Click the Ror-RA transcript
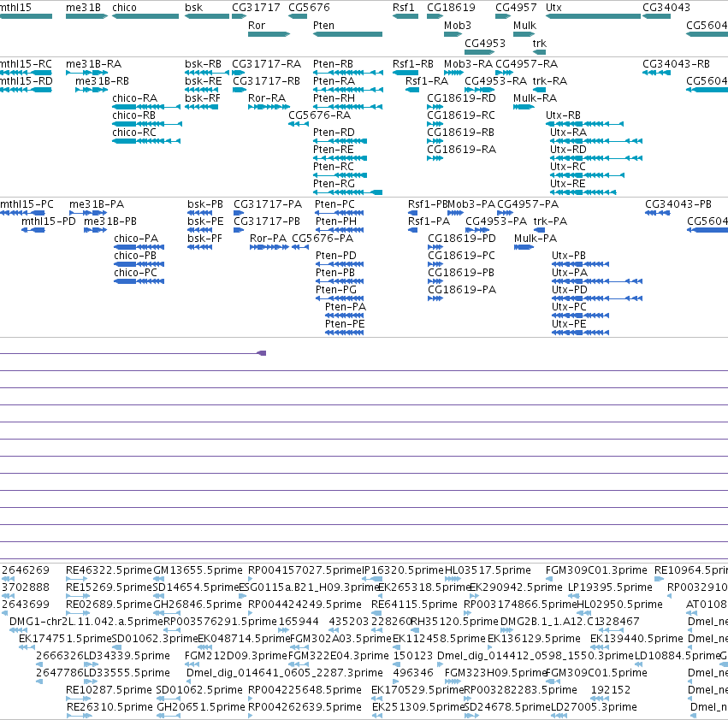Viewport: 728px width, 720px height. point(269,107)
